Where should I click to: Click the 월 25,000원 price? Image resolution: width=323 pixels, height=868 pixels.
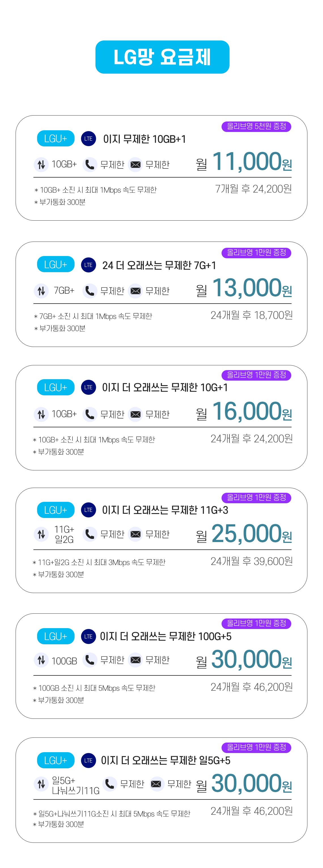point(244,534)
